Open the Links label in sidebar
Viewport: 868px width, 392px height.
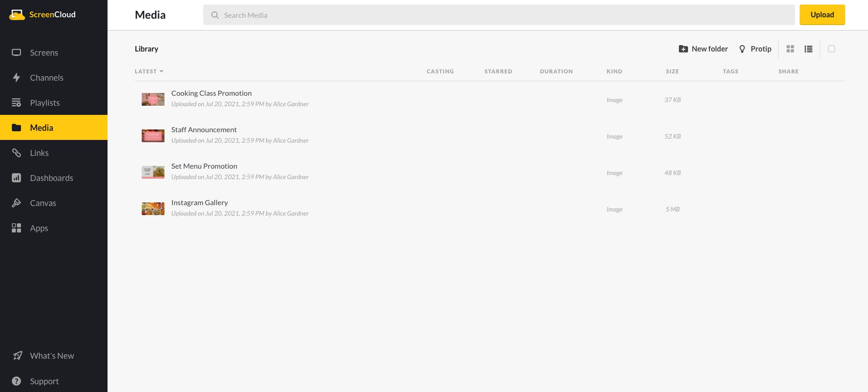pyautogui.click(x=39, y=153)
